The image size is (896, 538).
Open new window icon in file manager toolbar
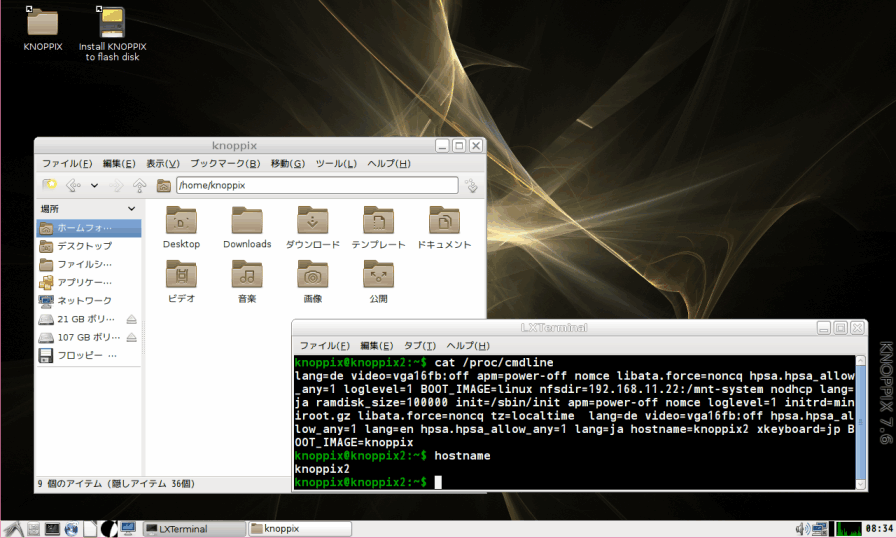tap(50, 185)
